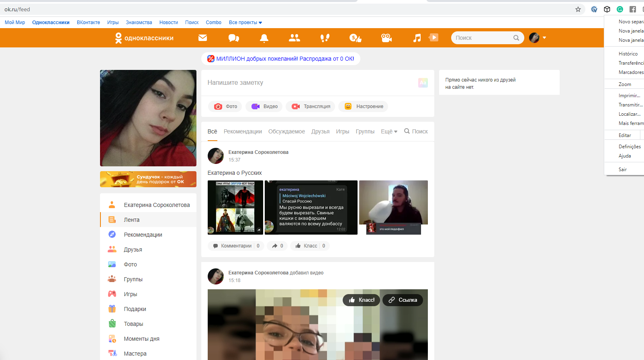Viewport: 644px width, 360px height.
Task: Select Моменты дня in the sidebar
Action: pyautogui.click(x=148, y=339)
